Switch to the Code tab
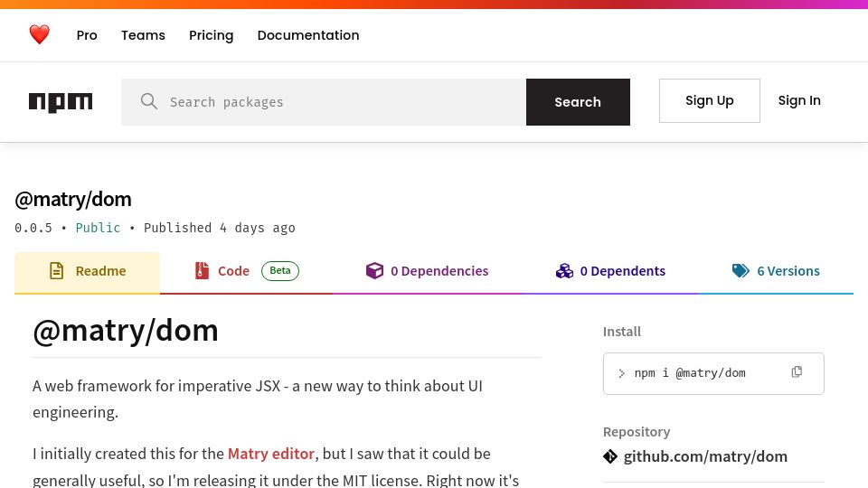This screenshot has height=488, width=868. 246,271
